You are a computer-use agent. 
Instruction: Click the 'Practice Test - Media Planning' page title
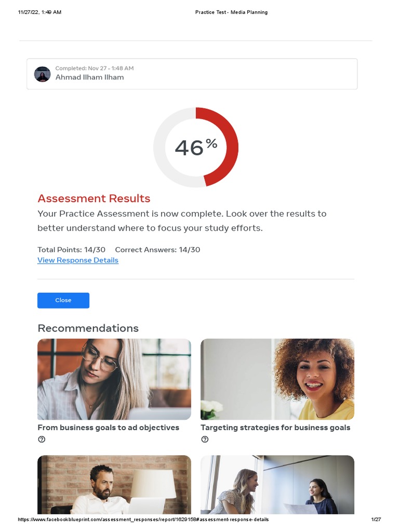tap(231, 12)
